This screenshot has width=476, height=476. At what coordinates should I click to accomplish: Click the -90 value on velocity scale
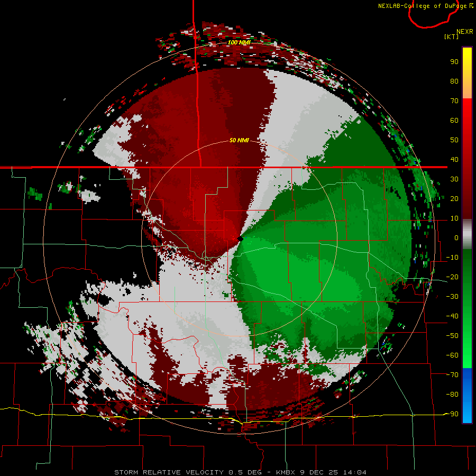tap(452, 414)
